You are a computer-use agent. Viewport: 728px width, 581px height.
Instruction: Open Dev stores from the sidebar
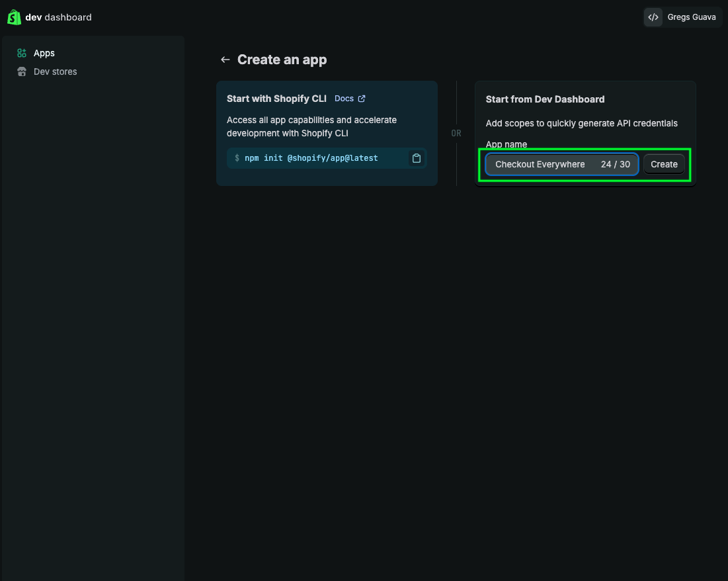point(55,71)
